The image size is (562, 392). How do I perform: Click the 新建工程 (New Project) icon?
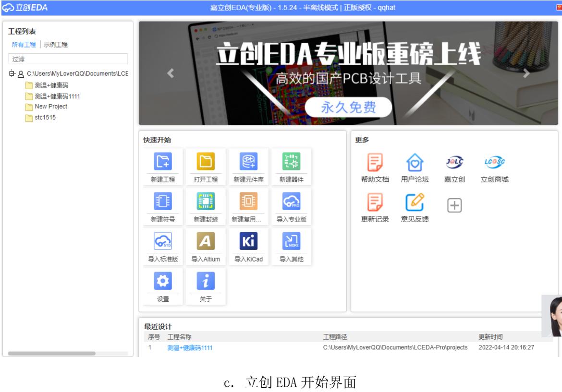[x=162, y=162]
